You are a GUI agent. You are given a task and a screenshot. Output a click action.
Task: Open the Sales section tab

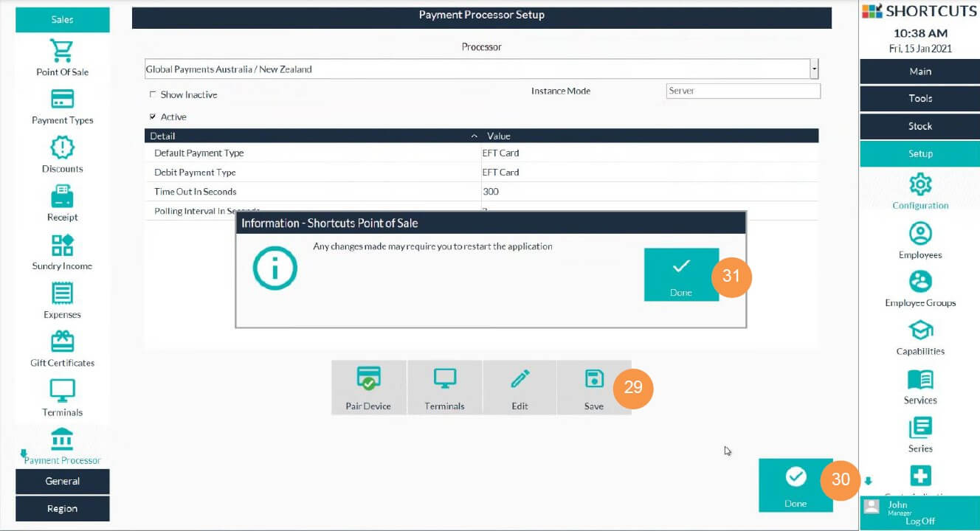tap(62, 20)
